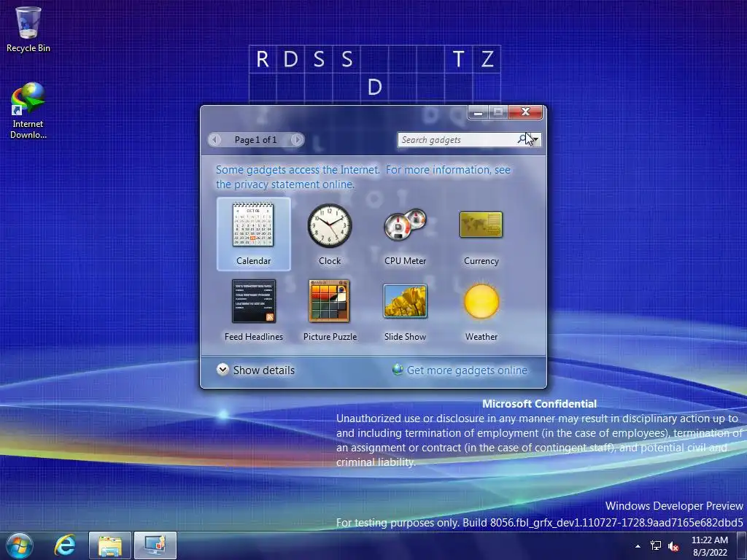This screenshot has width=747, height=560.
Task: Click the 'Weather' label text
Action: click(x=481, y=337)
